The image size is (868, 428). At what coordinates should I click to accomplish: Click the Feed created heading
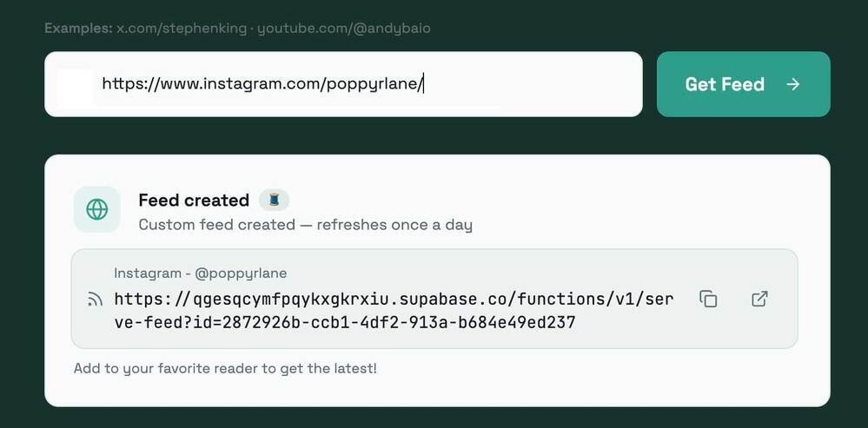point(194,201)
